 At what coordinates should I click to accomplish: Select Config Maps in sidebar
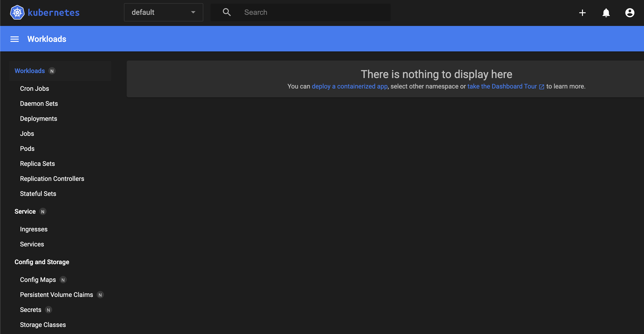(x=38, y=280)
